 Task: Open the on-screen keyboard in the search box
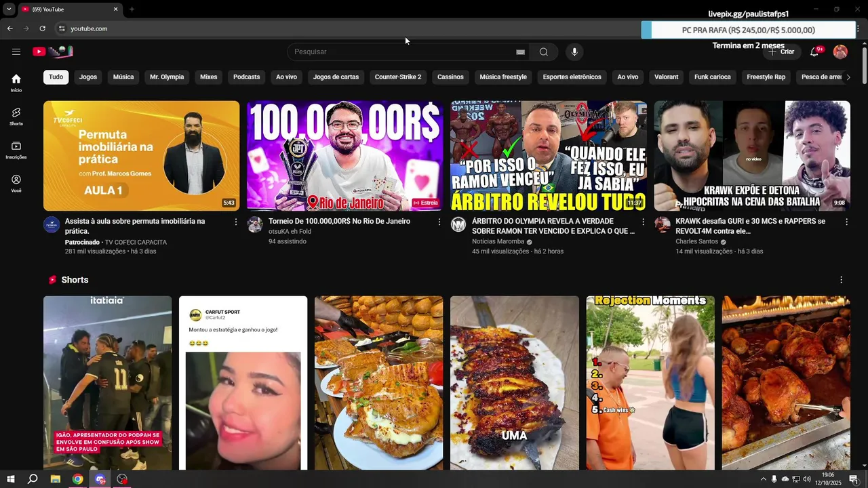(520, 52)
